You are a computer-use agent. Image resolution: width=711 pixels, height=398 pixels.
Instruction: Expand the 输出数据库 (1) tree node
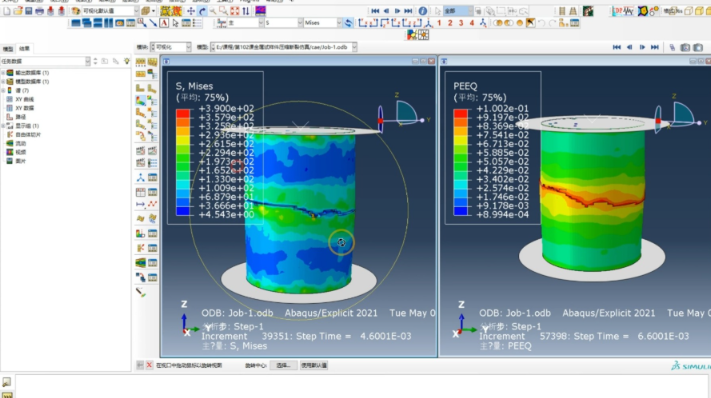pos(3,73)
